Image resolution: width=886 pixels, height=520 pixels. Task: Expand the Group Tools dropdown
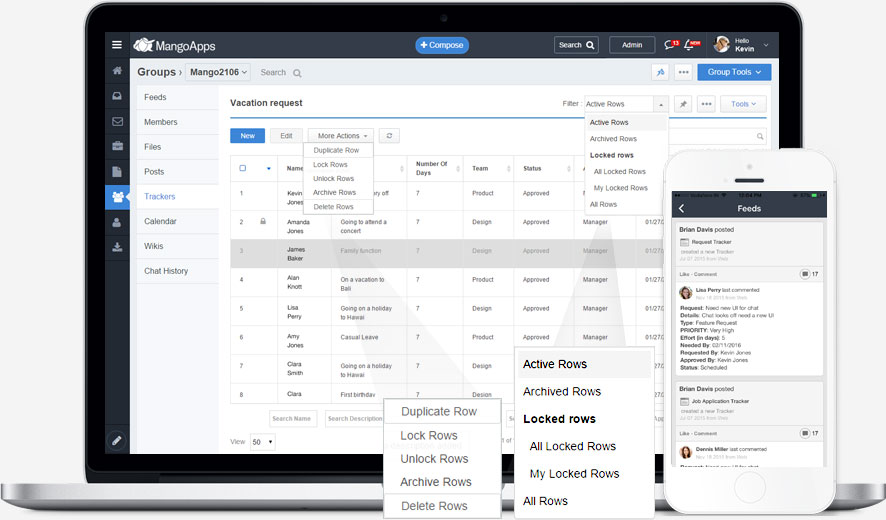[734, 72]
